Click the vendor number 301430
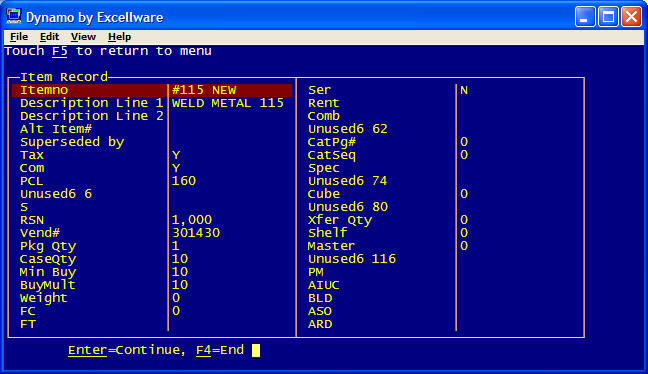Image resolution: width=648 pixels, height=374 pixels. pos(196,233)
